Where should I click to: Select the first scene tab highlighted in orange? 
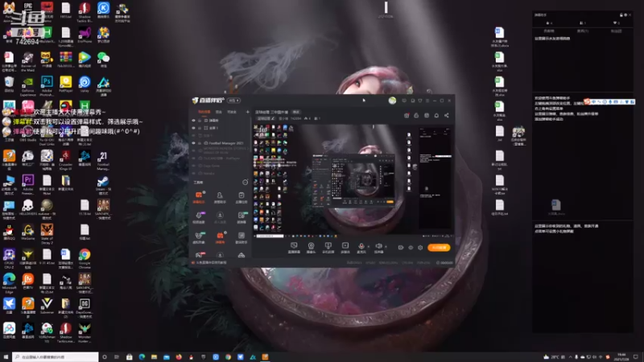point(204,112)
